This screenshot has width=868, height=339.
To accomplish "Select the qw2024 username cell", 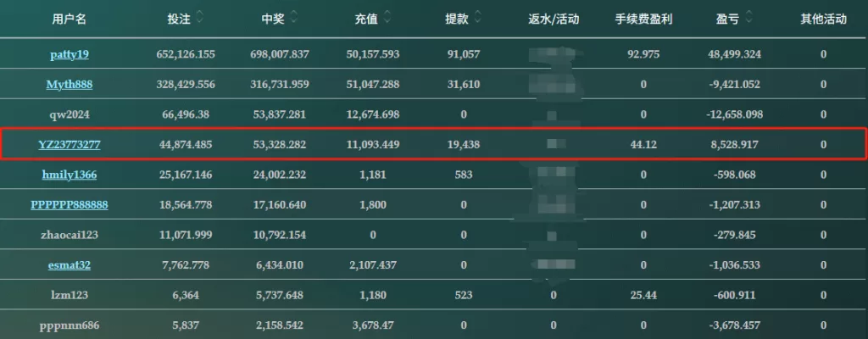I will tap(70, 114).
